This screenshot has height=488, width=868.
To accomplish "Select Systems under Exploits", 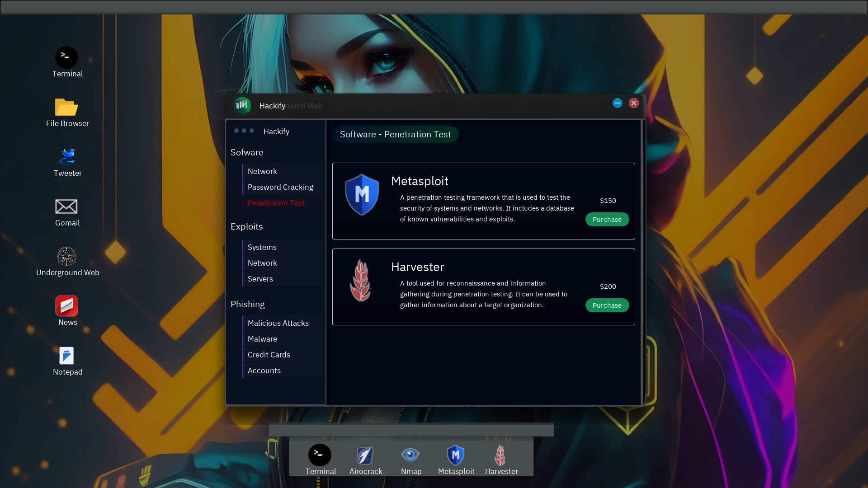I will point(262,247).
